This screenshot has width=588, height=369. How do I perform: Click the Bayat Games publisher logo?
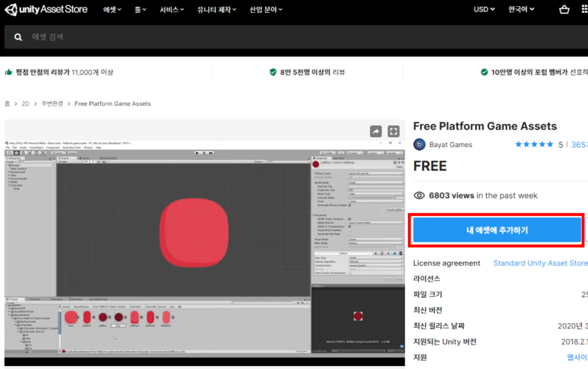tap(420, 145)
